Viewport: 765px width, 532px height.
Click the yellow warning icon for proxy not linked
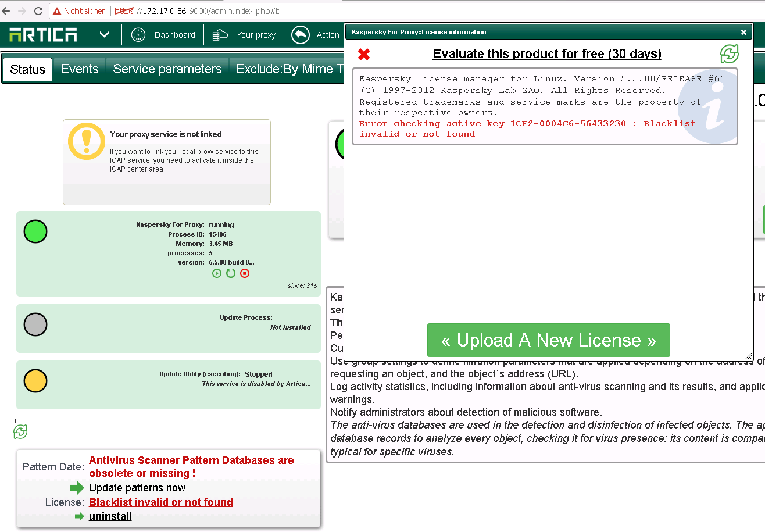tap(87, 141)
